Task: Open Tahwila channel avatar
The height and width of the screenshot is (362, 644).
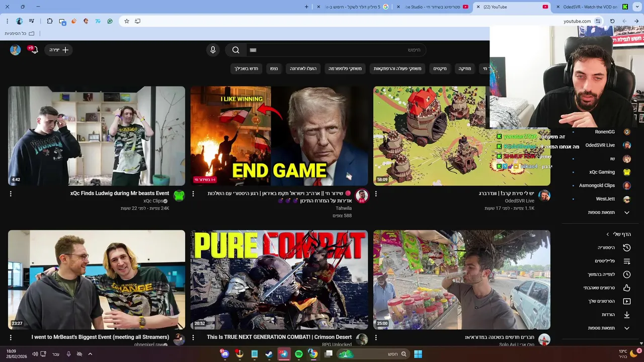Action: tap(362, 196)
